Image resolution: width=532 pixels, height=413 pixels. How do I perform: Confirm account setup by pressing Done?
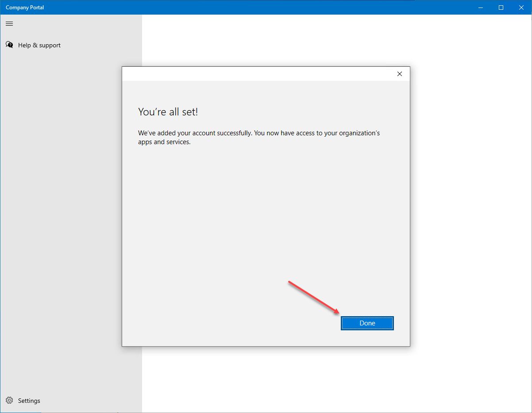[367, 323]
